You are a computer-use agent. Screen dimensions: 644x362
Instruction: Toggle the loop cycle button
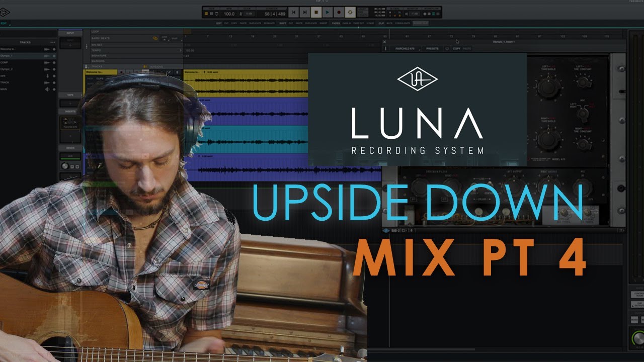(x=350, y=12)
